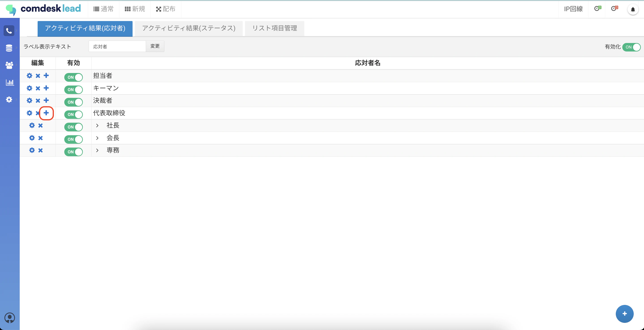Click the clock icon with red badge
This screenshot has width=644, height=330.
coord(614,9)
